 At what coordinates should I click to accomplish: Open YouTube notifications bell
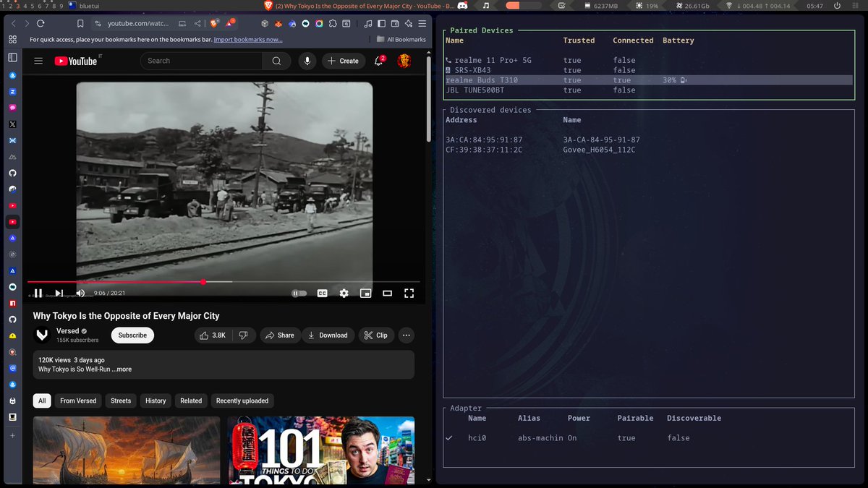378,61
